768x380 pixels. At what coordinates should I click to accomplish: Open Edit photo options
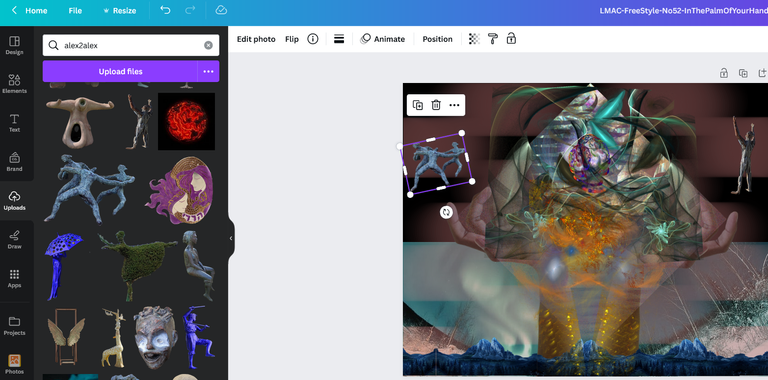(256, 39)
